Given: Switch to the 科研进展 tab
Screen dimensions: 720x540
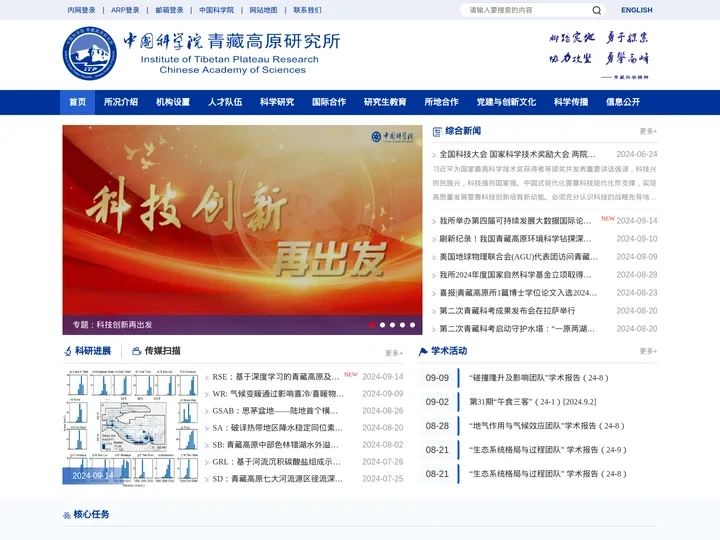Looking at the screenshot, I should 93,351.
